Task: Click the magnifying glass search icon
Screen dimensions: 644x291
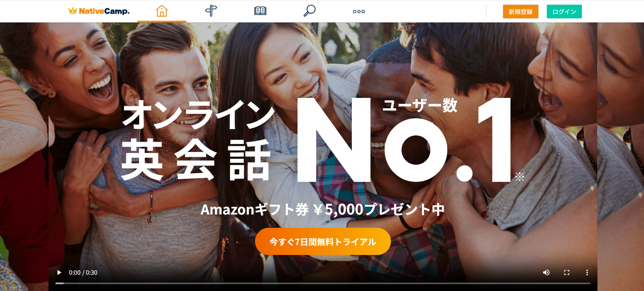Action: click(x=309, y=11)
